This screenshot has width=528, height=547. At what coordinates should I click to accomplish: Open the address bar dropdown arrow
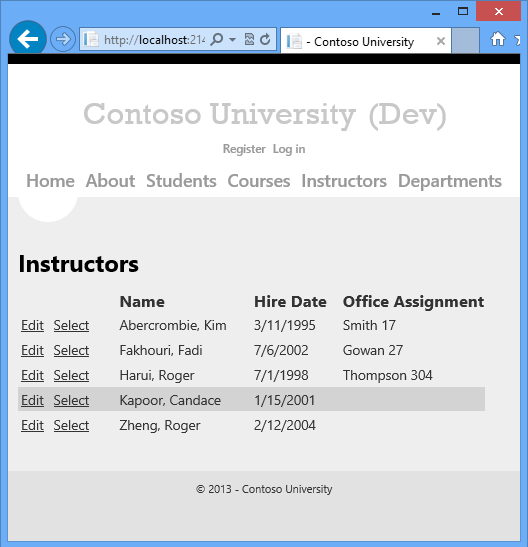(233, 40)
